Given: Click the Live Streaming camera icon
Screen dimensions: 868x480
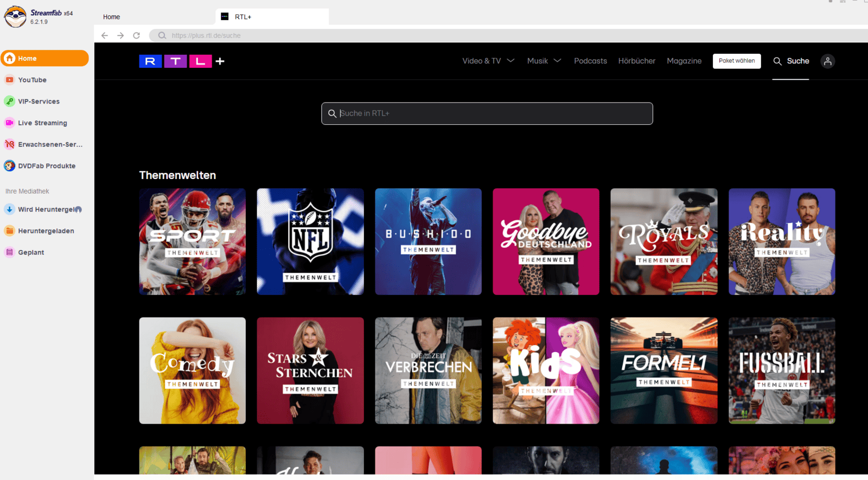Looking at the screenshot, I should click(x=9, y=123).
